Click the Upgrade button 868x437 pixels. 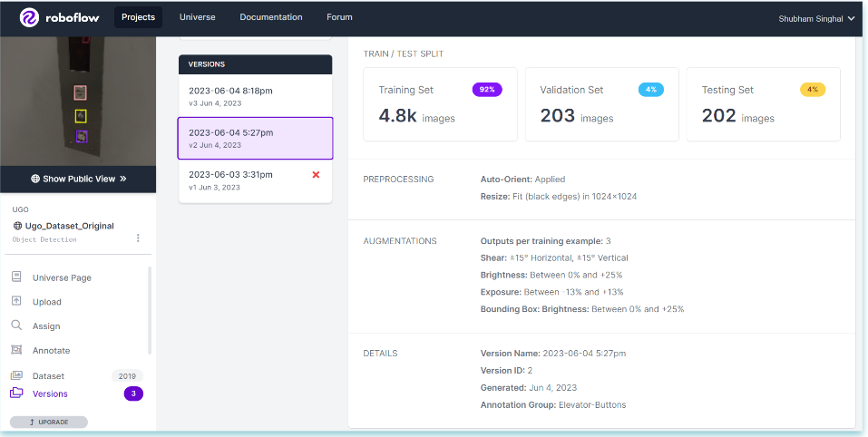coord(49,422)
